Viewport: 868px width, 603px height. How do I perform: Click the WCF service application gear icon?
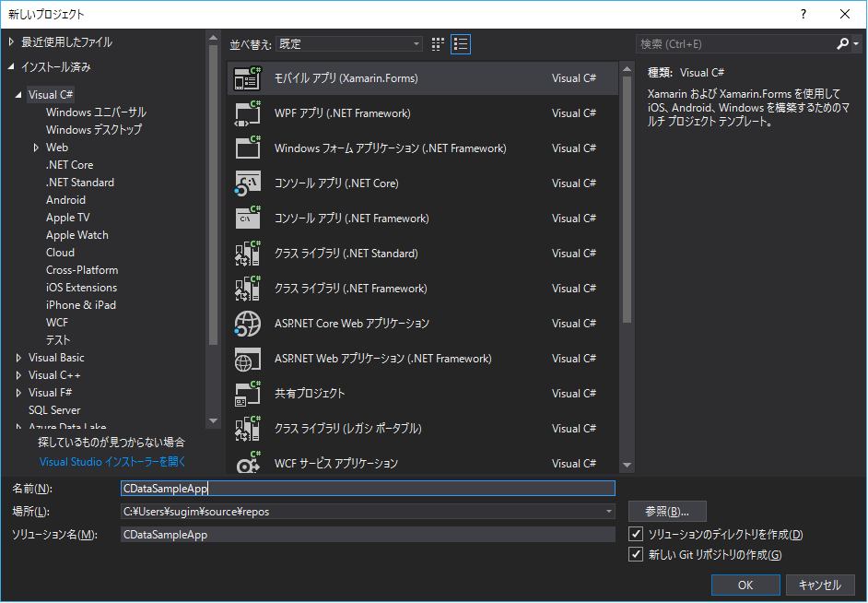click(248, 463)
